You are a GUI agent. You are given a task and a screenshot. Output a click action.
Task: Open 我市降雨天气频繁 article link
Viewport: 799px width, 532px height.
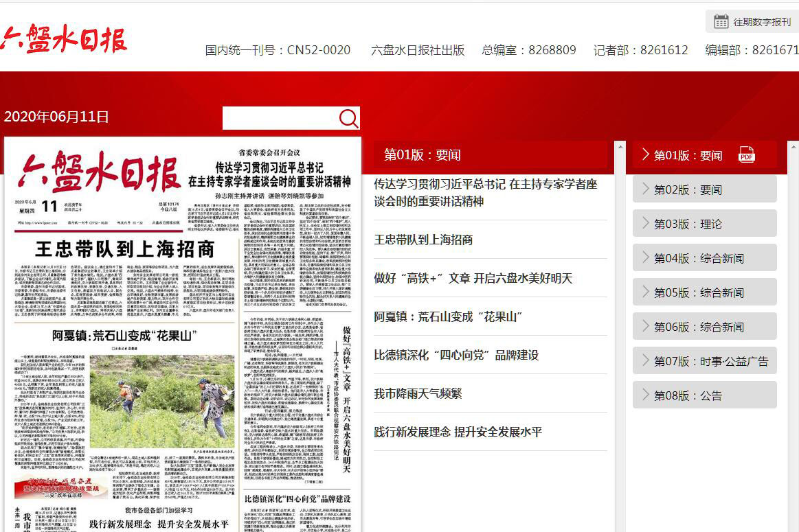(x=418, y=393)
